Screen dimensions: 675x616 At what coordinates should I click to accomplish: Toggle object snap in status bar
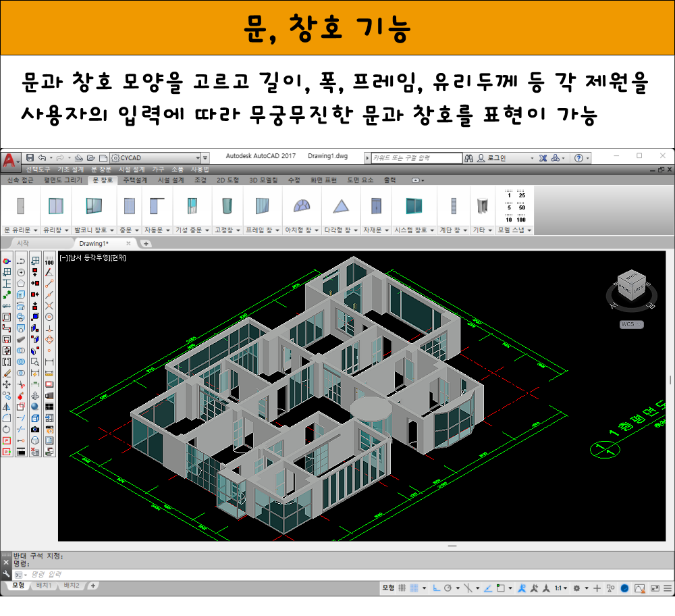tap(500, 588)
